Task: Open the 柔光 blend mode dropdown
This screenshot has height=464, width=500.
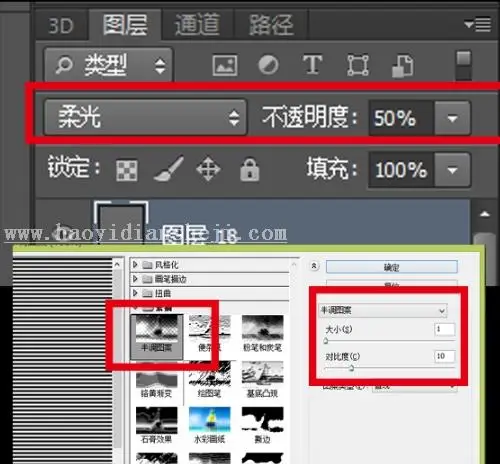Action: 145,117
